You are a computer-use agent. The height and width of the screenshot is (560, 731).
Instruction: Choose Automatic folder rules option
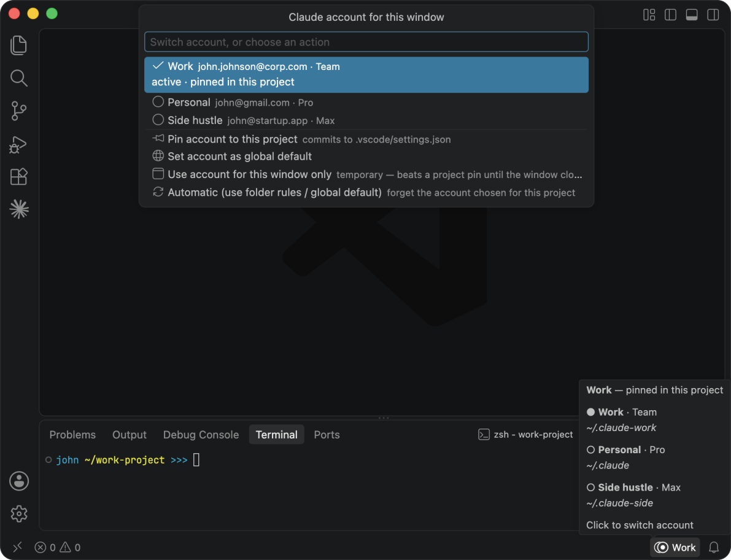coord(366,192)
